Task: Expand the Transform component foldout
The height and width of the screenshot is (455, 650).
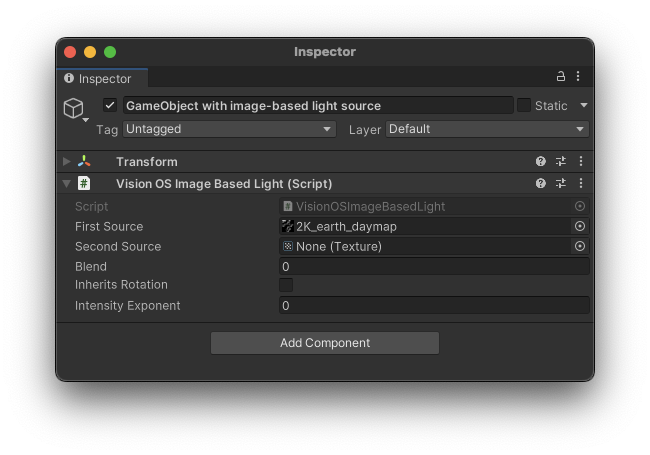Action: point(67,161)
